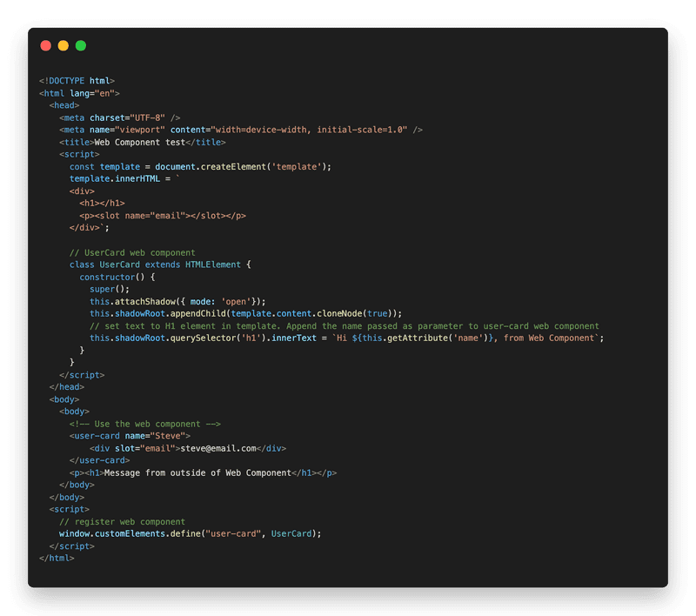Click the "window.customElements.define" line
This screenshot has width=696, height=616.
coord(190,533)
